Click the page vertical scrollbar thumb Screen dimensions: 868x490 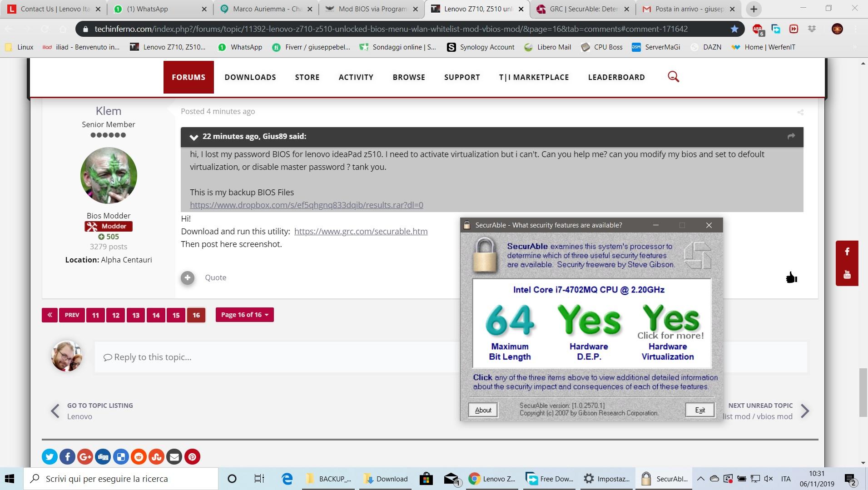pos(863,393)
